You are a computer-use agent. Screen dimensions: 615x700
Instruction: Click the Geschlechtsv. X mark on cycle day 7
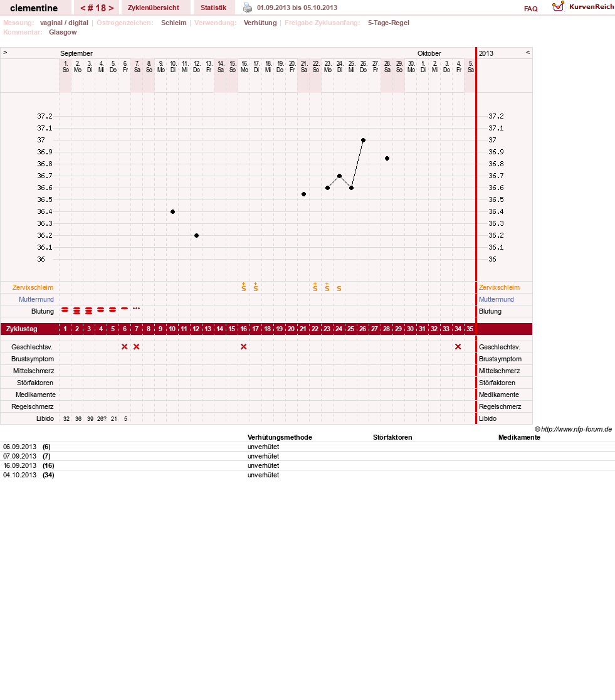(137, 347)
